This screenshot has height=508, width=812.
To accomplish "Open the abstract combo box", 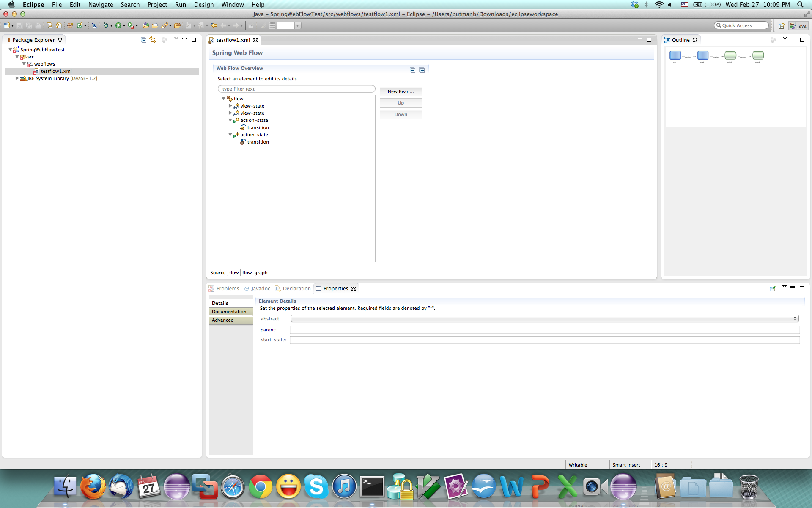I will 545,318.
